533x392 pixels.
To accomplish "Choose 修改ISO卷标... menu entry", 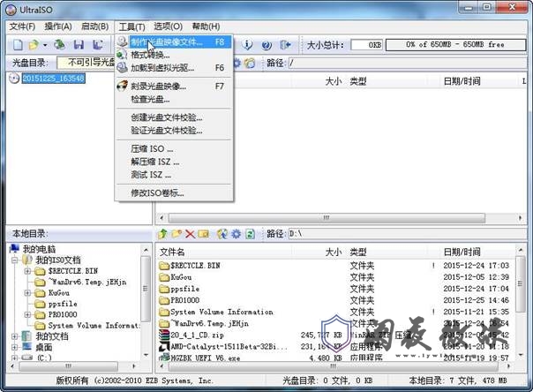I will (174, 193).
